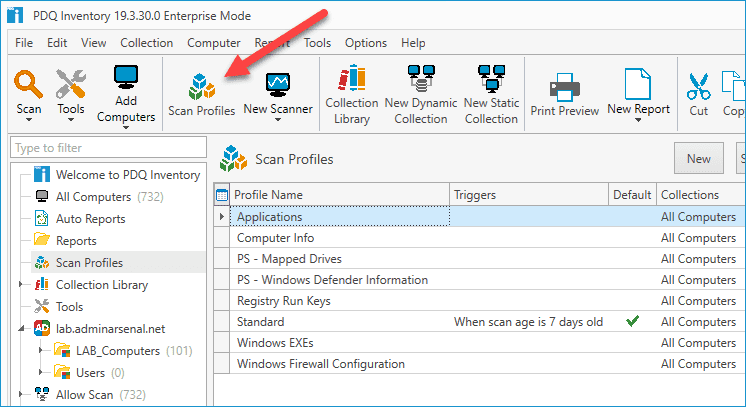Click the Collection Library toolbar icon

(x=352, y=79)
